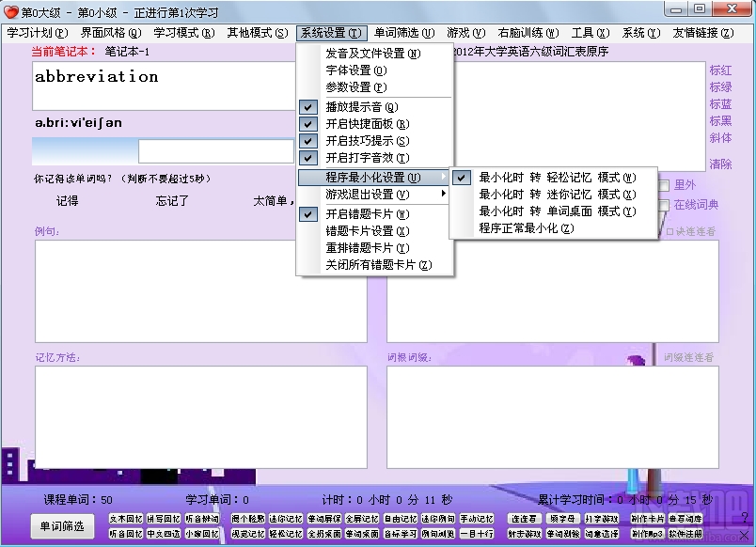The image size is (756, 547).
Task: Apply 标红 red highlight to the word
Action: pyautogui.click(x=718, y=70)
